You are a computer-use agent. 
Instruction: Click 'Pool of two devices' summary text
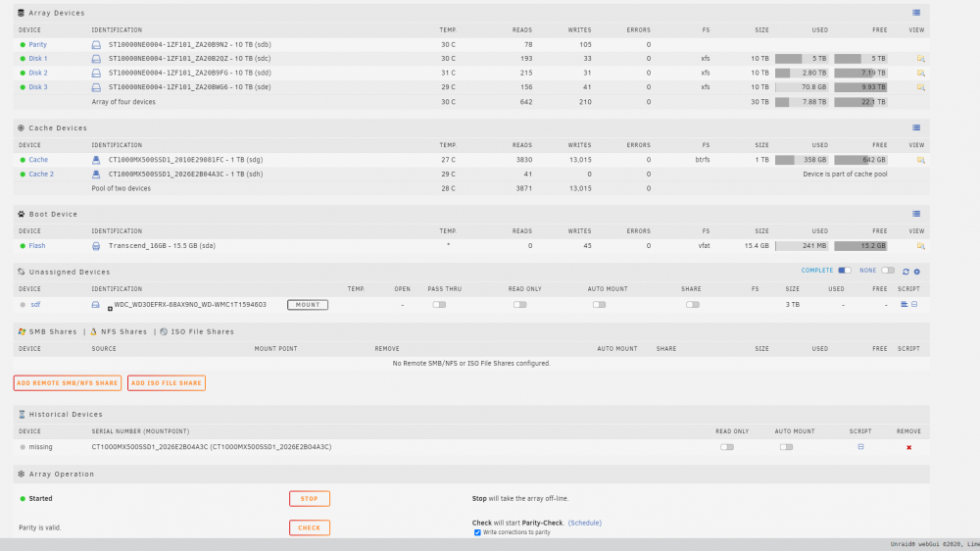click(122, 188)
